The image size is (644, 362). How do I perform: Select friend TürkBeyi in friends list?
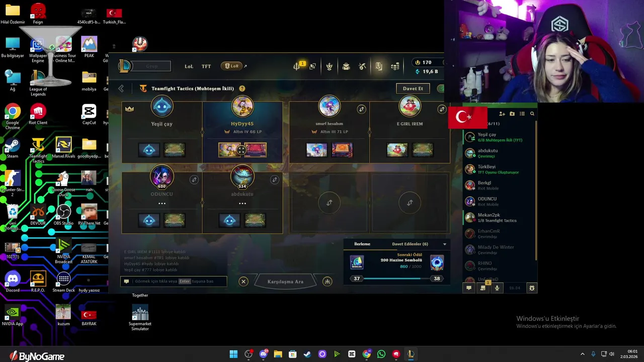click(498, 169)
